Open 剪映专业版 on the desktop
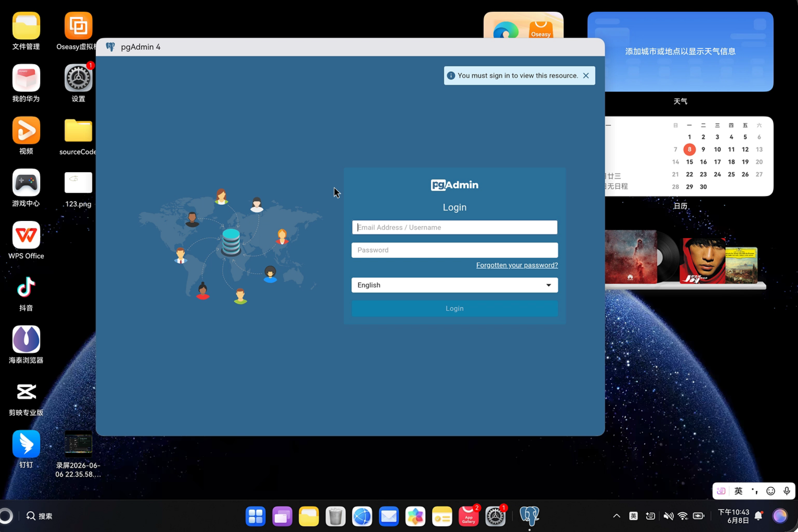798x532 pixels. 26,391
